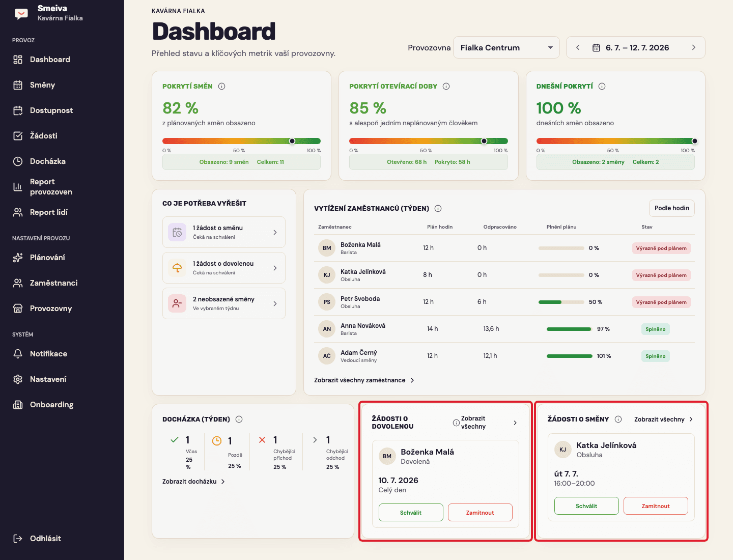This screenshot has height=560, width=733.
Task: Toggle Podle hodin view button
Action: click(671, 208)
